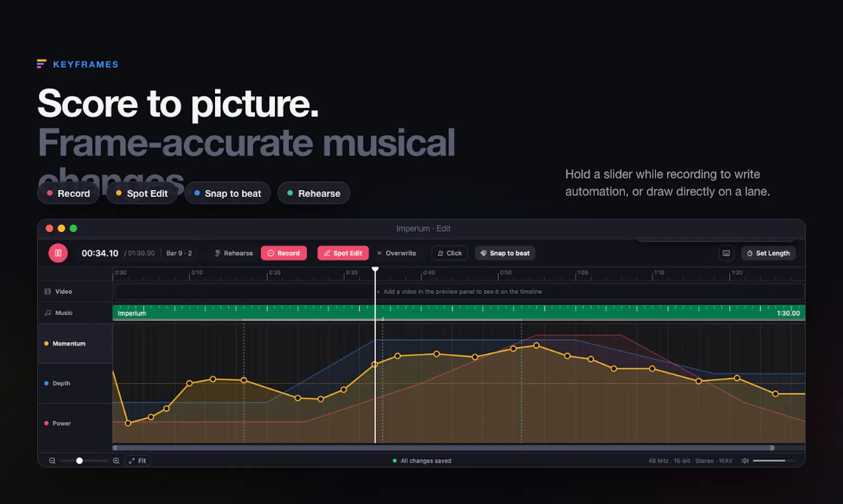
Task: Click the 00:34.10 timecode display
Action: 100,253
